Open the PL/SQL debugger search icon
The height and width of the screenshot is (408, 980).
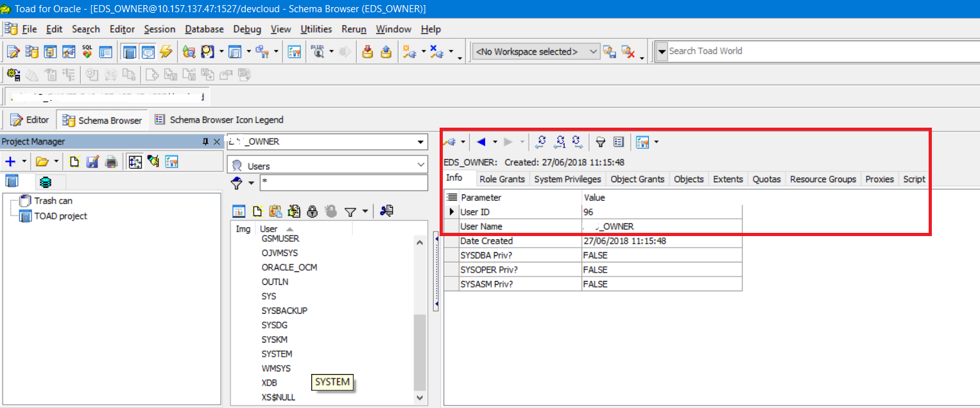point(318,51)
